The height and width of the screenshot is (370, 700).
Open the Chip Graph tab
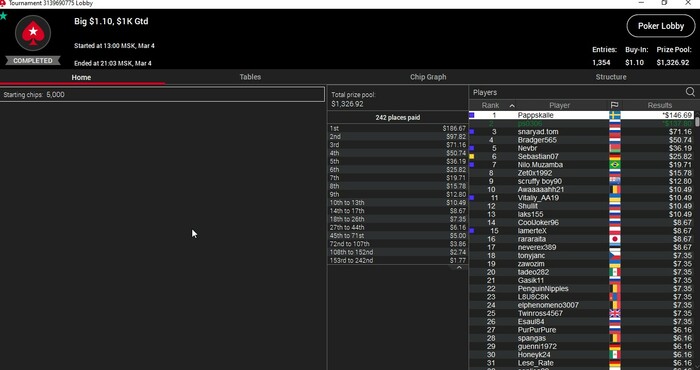pos(428,77)
